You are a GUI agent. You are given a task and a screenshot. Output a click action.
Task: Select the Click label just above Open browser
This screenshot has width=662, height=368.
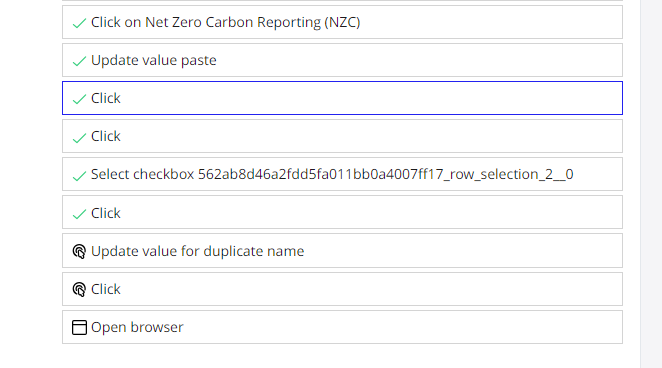coord(106,289)
